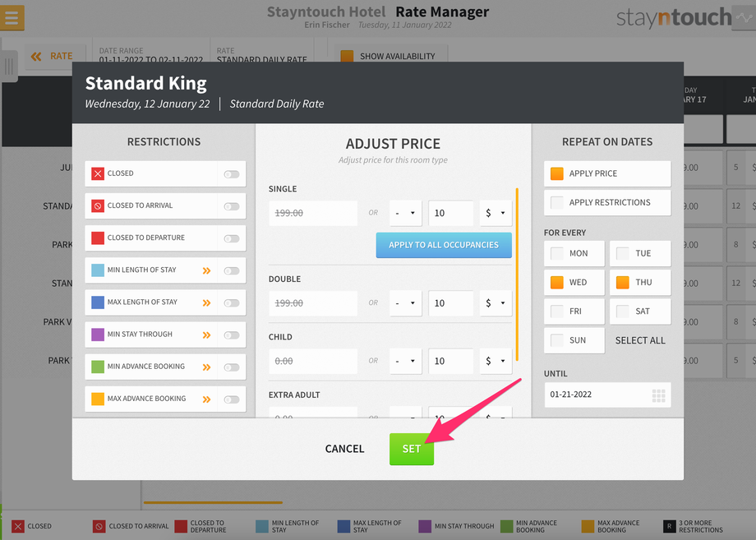Go back using the Rate double-arrow button
The height and width of the screenshot is (540, 756).
pyautogui.click(x=55, y=57)
